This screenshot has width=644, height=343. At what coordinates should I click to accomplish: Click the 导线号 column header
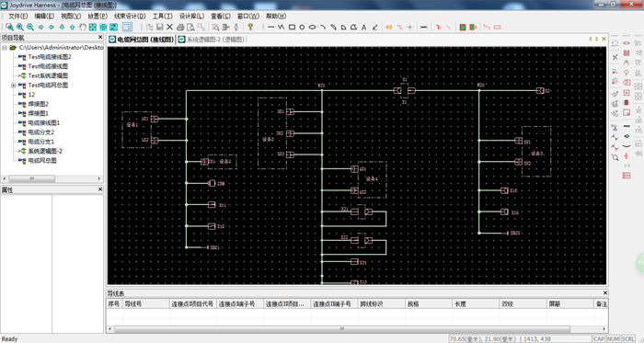(x=146, y=304)
